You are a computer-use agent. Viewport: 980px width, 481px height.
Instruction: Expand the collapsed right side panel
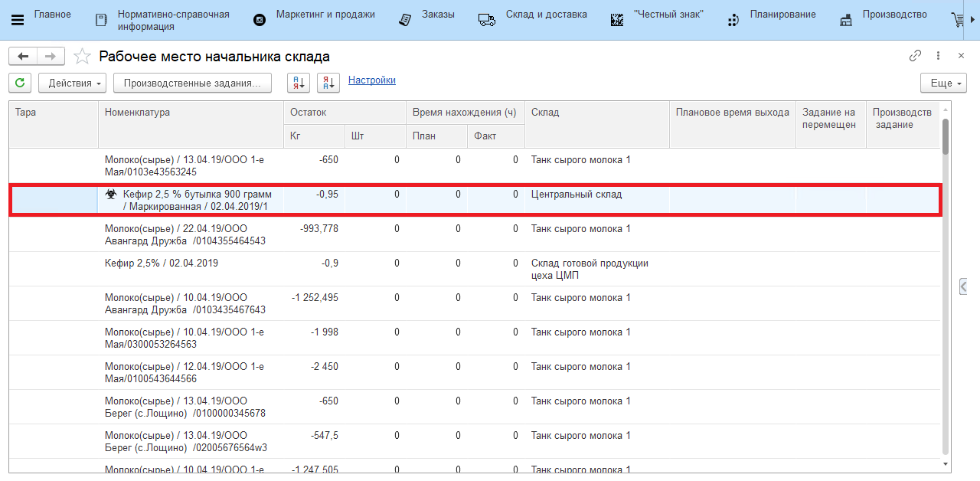click(x=963, y=286)
